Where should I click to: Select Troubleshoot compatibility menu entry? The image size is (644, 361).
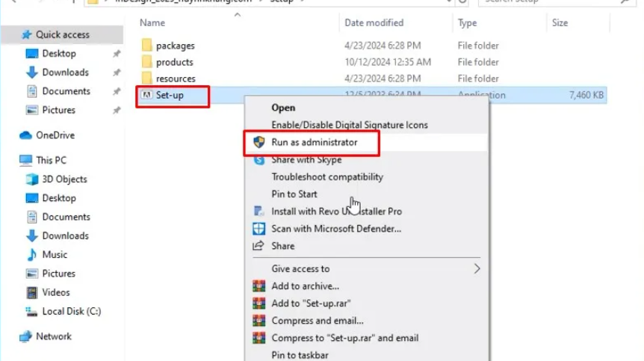(x=327, y=177)
